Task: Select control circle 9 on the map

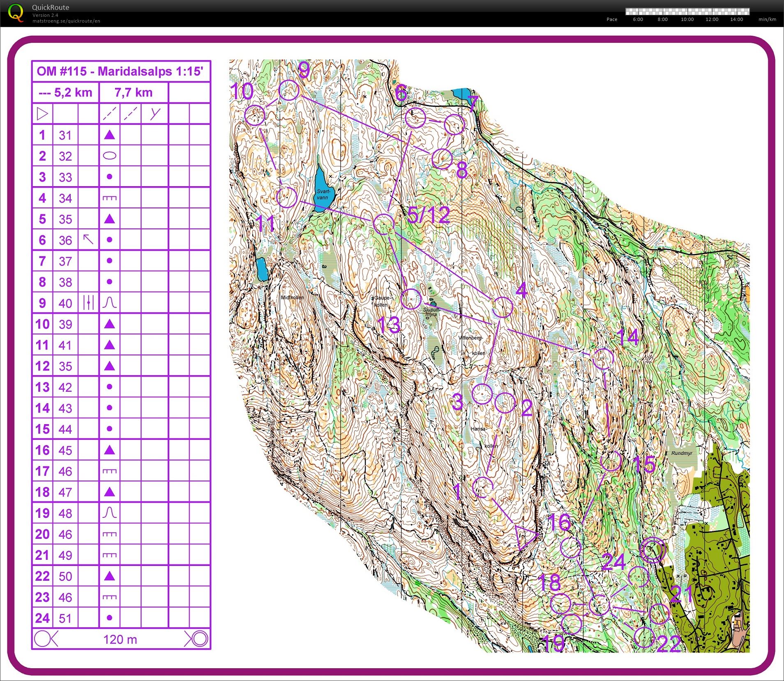Action: point(289,90)
